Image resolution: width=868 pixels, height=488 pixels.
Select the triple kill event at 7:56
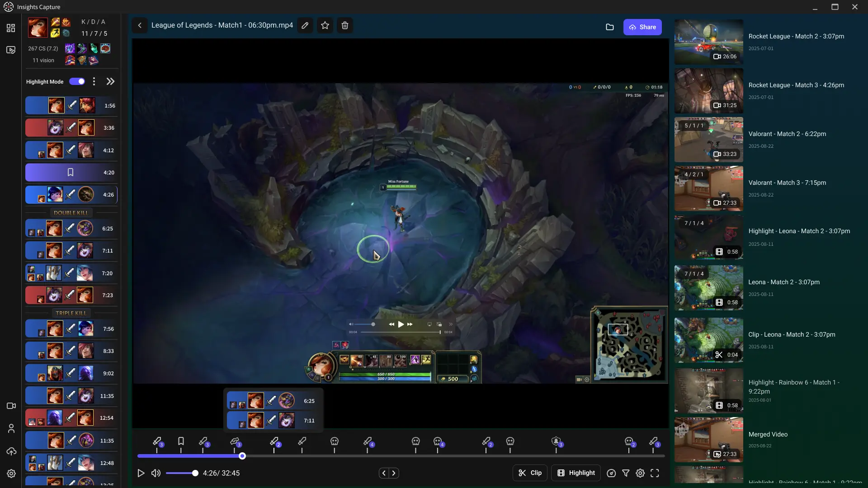71,329
